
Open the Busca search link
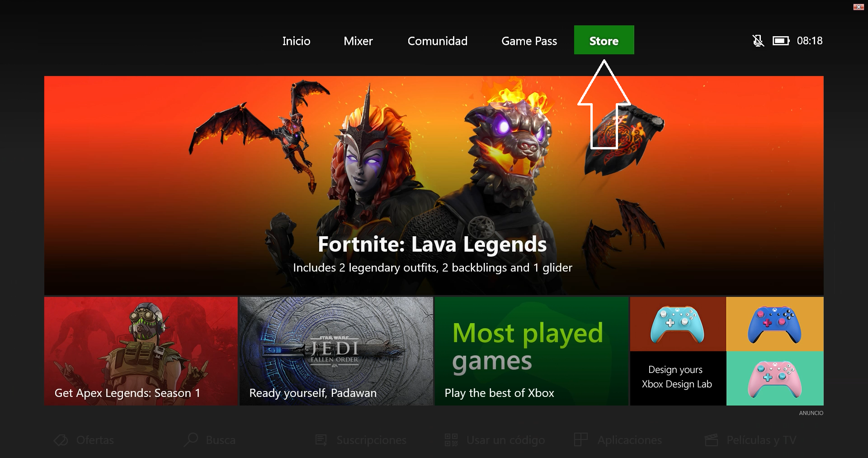pos(221,440)
